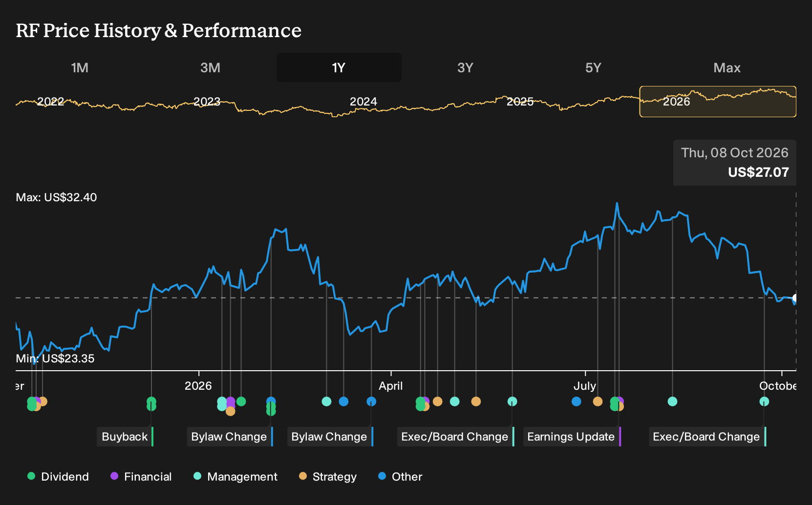Click the highlighted 2026 range selector window

(718, 102)
